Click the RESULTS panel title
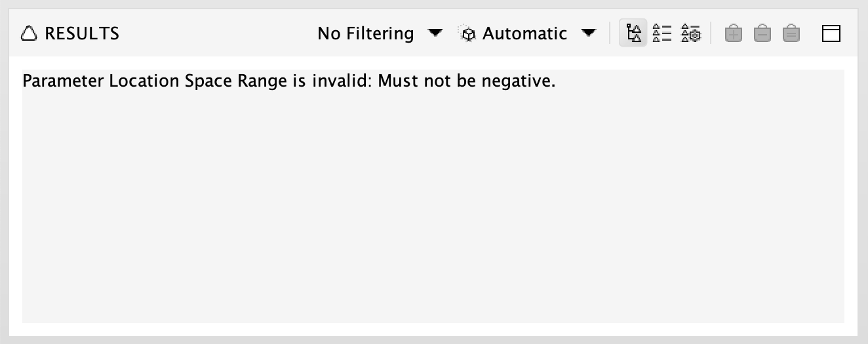Viewport: 868px width, 344px height. click(x=82, y=33)
